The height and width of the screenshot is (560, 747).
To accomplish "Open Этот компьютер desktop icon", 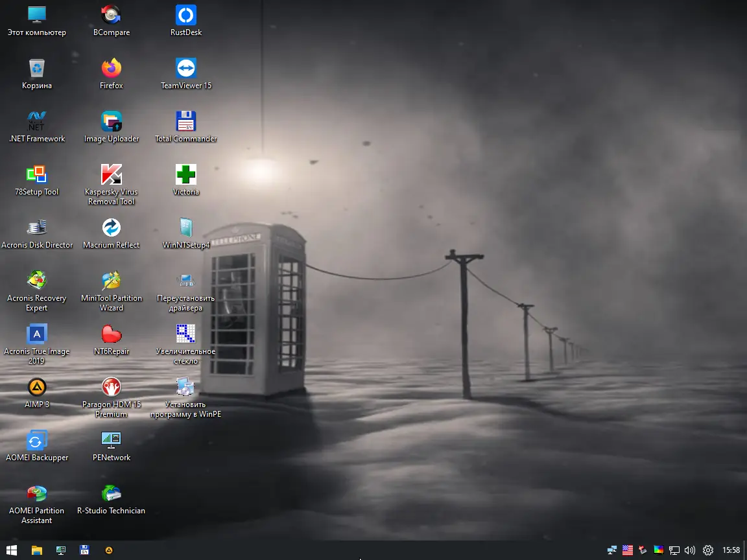I will click(x=37, y=21).
